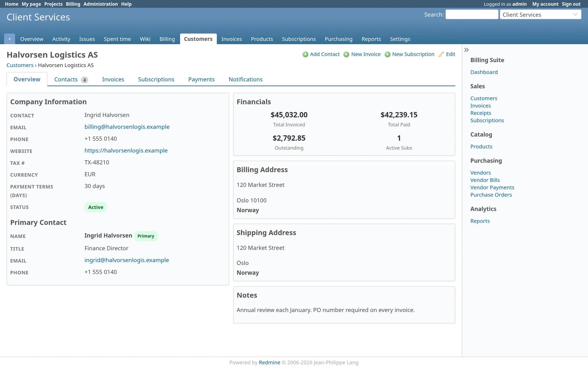Screen dimensions: 588x368
Task: Open project Settings in the menu
Action: pos(400,39)
